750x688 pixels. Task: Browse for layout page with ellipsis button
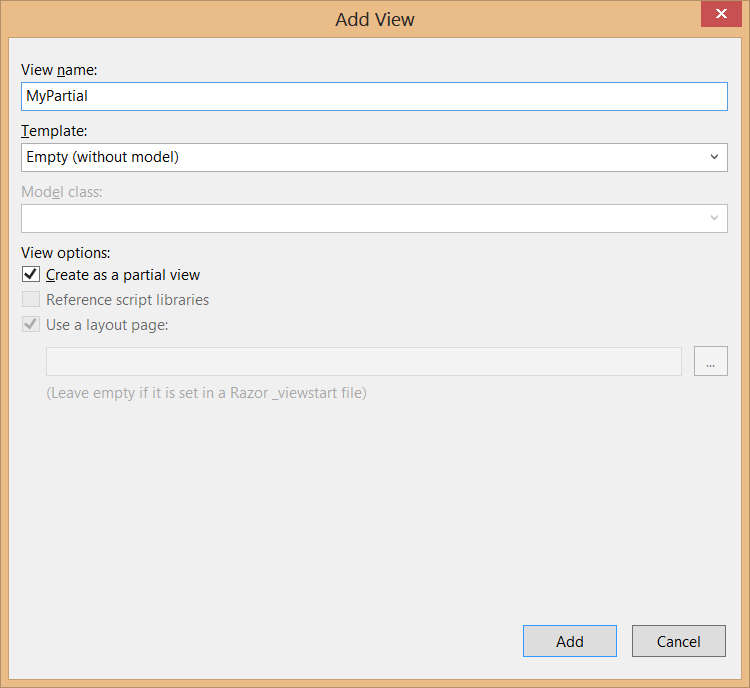[711, 361]
